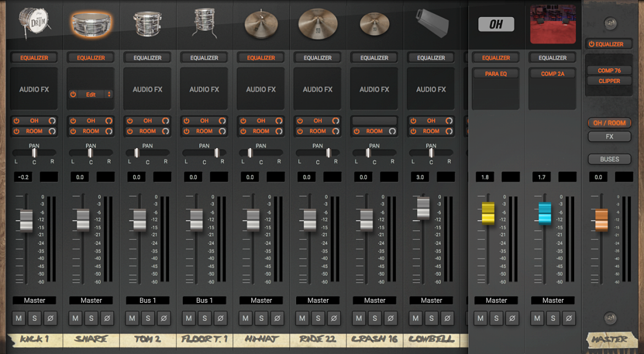Click the Cowbell volume value 3.0 field
This screenshot has width=644, height=354.
click(420, 177)
